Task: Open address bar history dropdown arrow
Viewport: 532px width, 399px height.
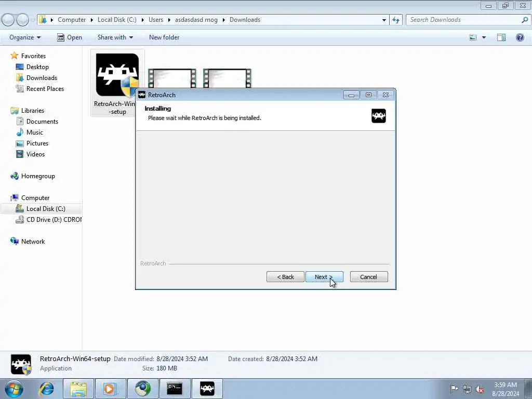Action: tap(384, 20)
